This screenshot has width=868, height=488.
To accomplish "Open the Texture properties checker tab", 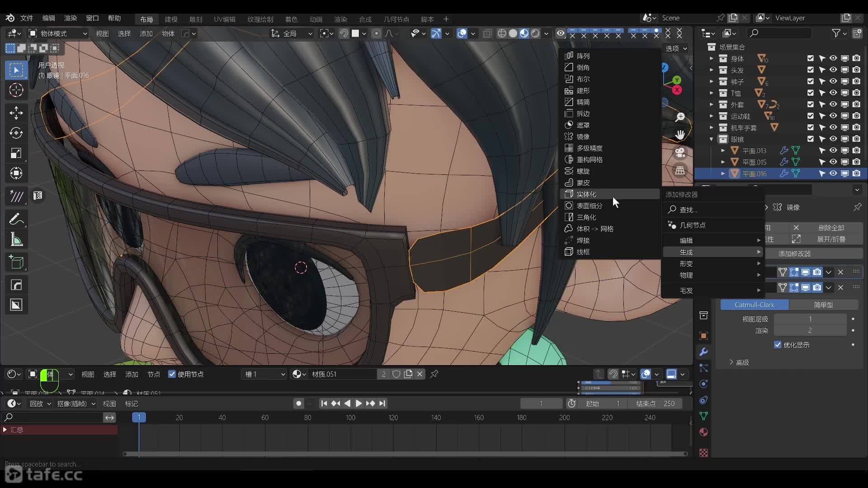I will pos(703,452).
